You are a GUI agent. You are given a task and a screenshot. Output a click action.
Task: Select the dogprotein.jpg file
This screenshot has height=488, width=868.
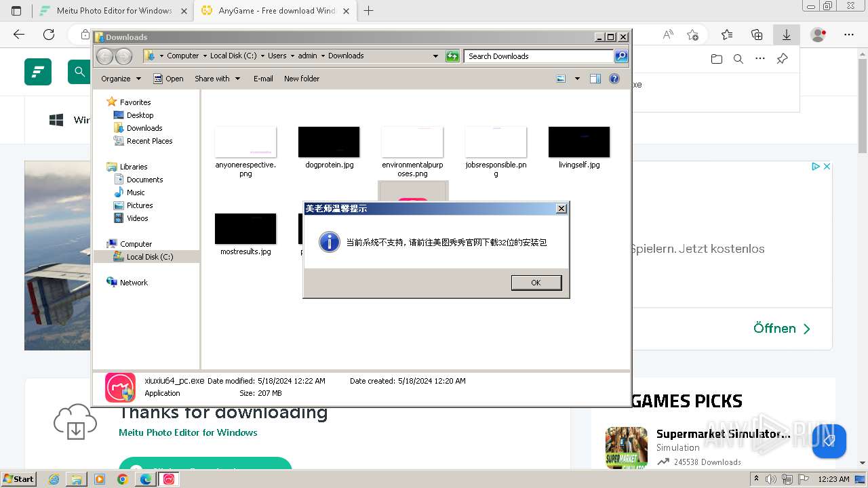click(329, 146)
